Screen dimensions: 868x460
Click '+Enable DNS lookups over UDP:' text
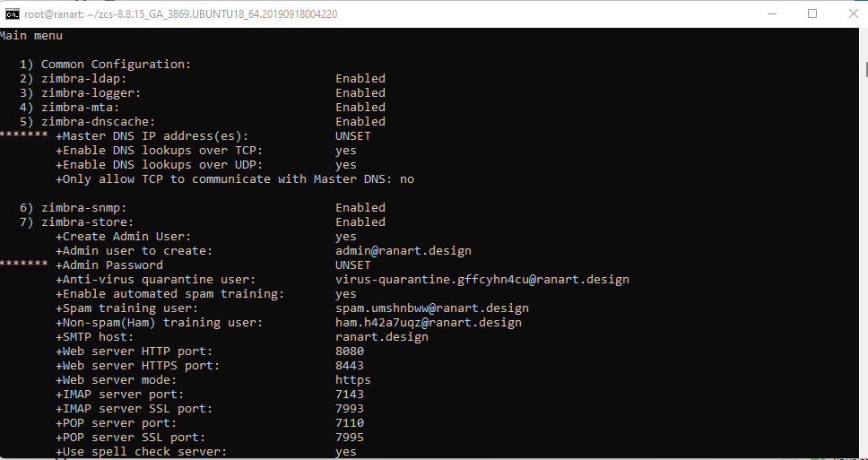(160, 165)
